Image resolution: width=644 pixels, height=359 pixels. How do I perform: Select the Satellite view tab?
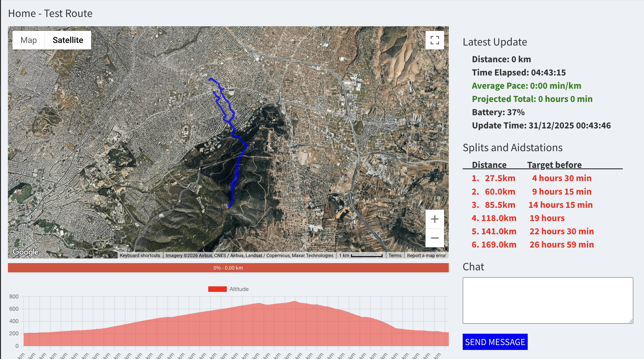[x=68, y=40]
